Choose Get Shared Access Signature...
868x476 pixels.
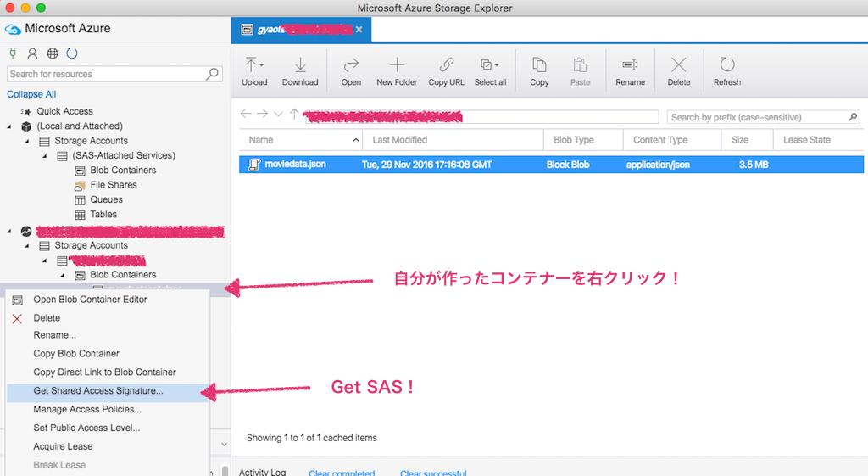click(108, 391)
